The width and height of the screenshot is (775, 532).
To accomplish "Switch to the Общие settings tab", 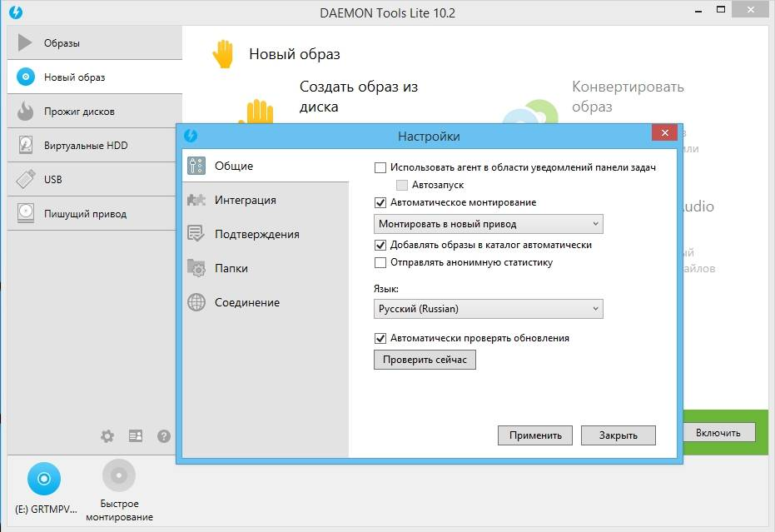I will click(266, 166).
